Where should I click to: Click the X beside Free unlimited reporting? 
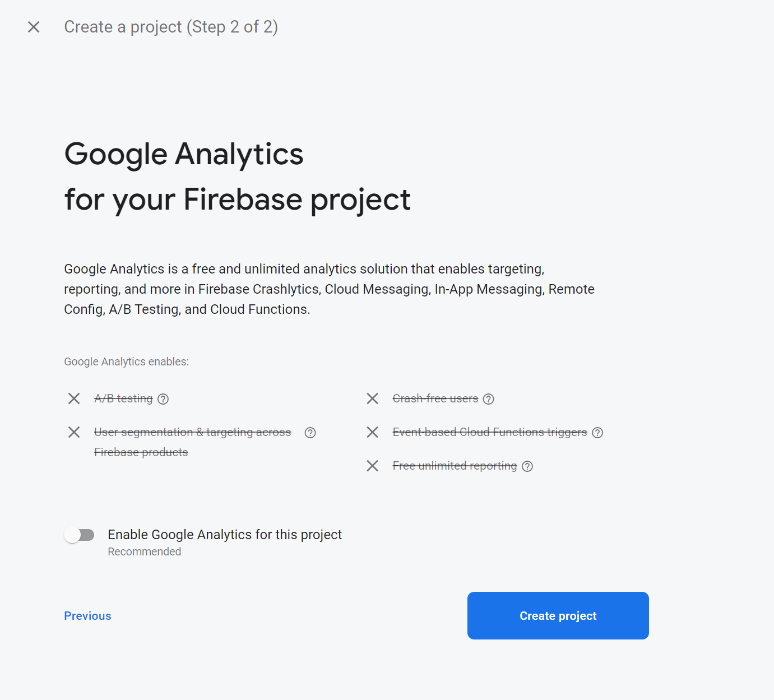point(372,466)
